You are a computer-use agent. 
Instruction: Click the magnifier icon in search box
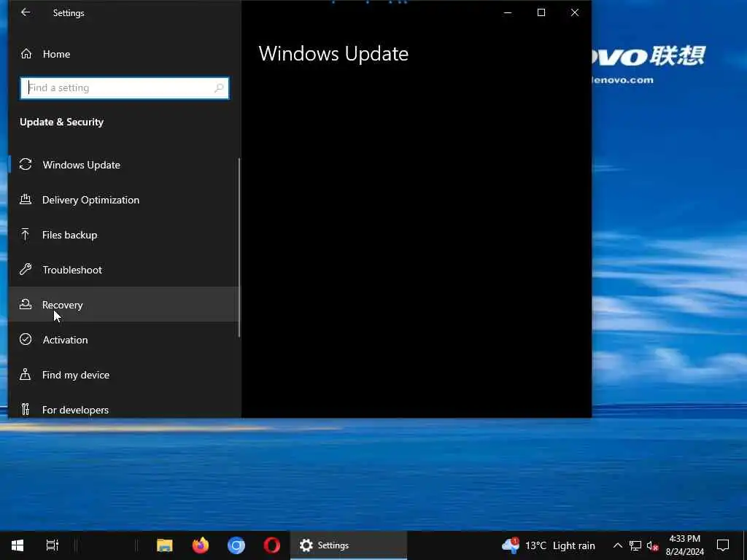tap(219, 88)
